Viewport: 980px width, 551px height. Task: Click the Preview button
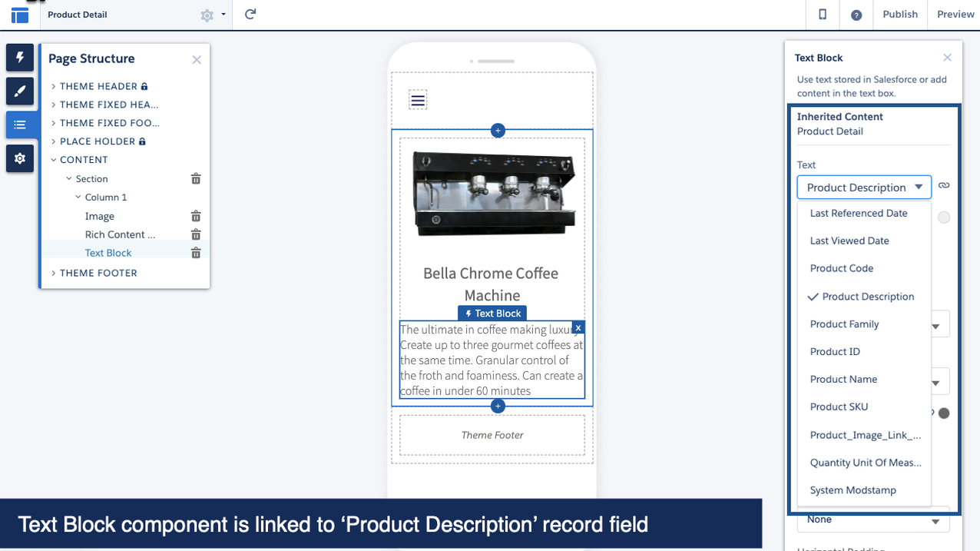(955, 15)
